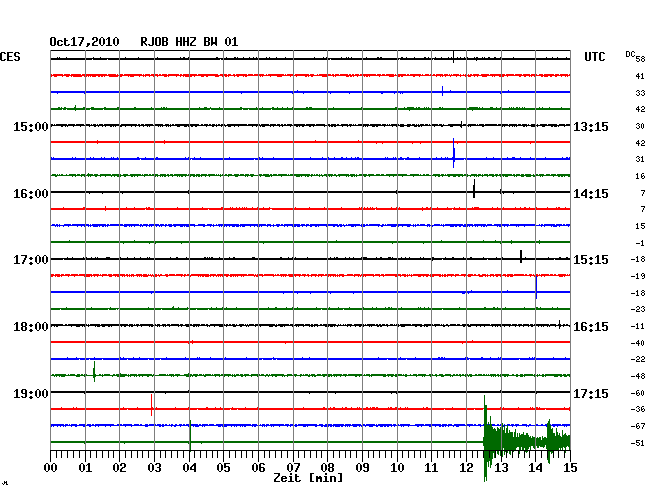Select the DC offset value 41
Image resolution: width=650 pixels, height=494 pixels.
[640, 76]
